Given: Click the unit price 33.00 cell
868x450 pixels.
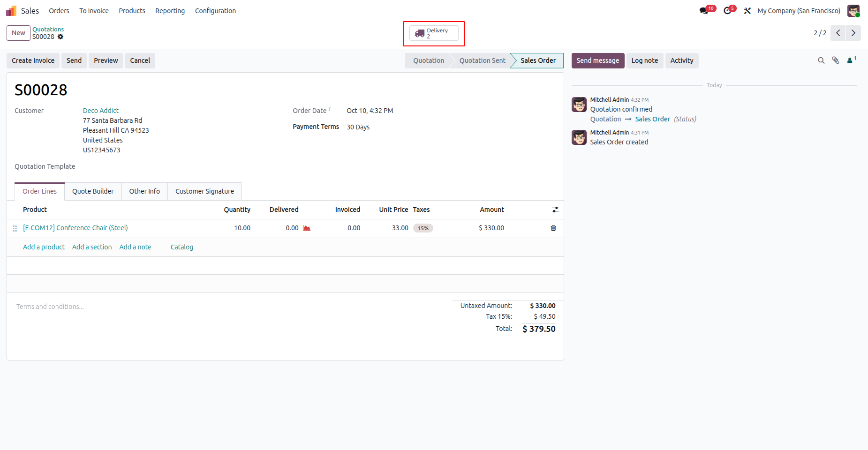Looking at the screenshot, I should 400,228.
